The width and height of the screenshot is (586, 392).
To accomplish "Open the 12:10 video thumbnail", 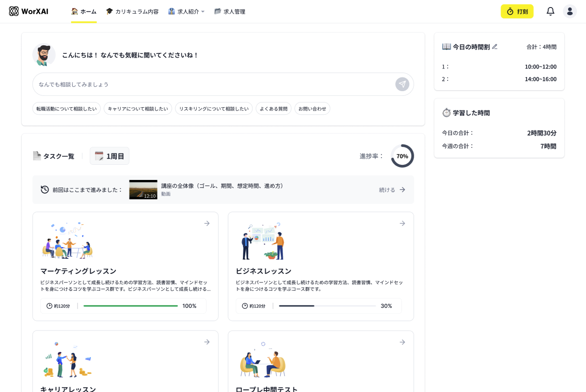I will 143,189.
